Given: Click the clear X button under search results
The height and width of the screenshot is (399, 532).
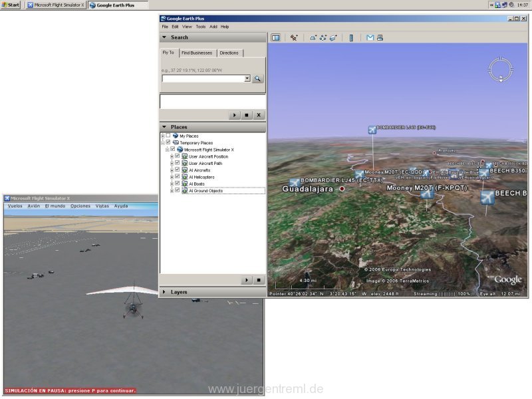Looking at the screenshot, I should pos(259,115).
